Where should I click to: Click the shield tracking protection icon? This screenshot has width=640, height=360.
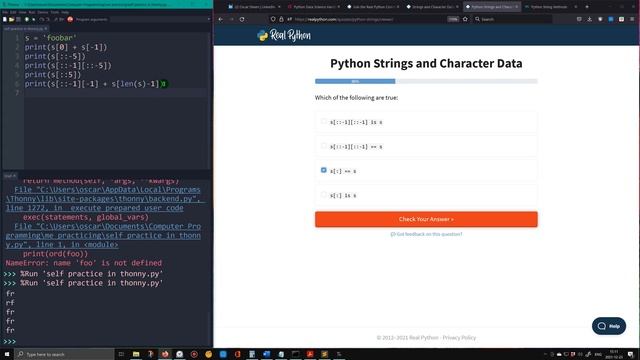(x=273, y=19)
